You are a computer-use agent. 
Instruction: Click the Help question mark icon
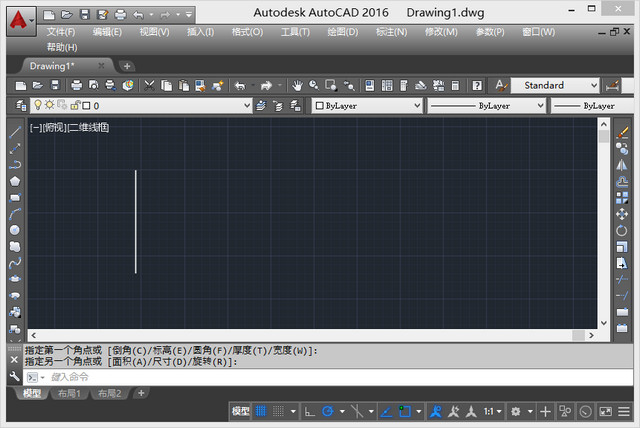[477, 85]
